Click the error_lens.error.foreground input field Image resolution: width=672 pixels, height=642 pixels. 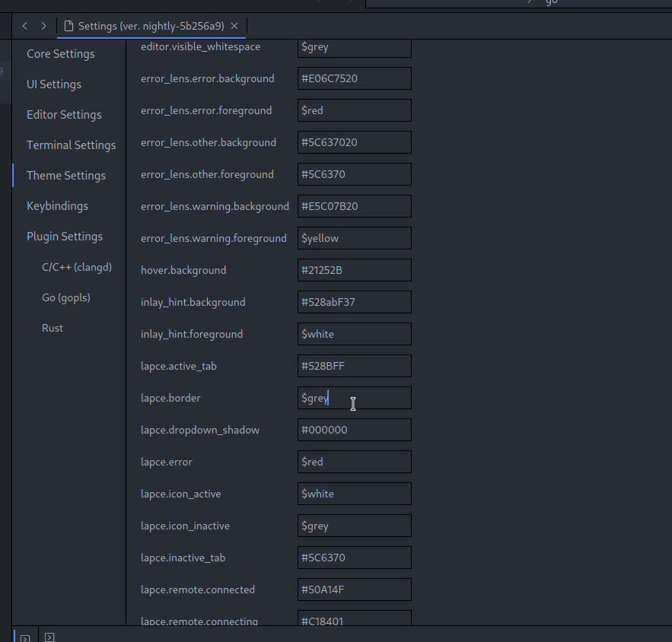(x=354, y=110)
